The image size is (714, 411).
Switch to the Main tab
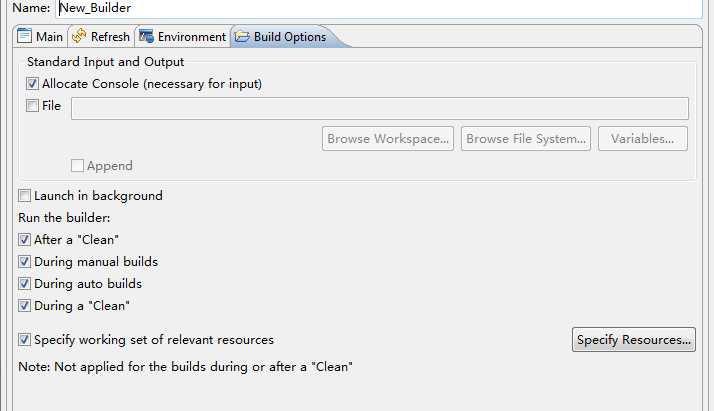coord(40,36)
